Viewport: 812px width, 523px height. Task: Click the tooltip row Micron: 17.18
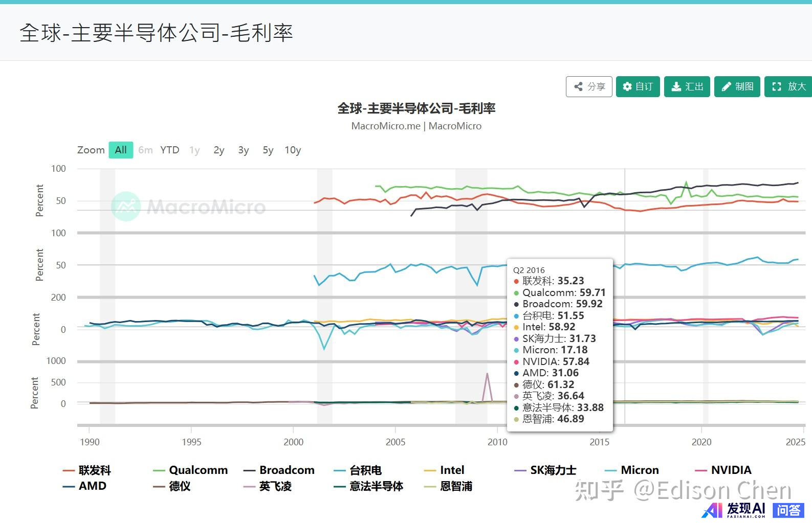[x=551, y=350]
